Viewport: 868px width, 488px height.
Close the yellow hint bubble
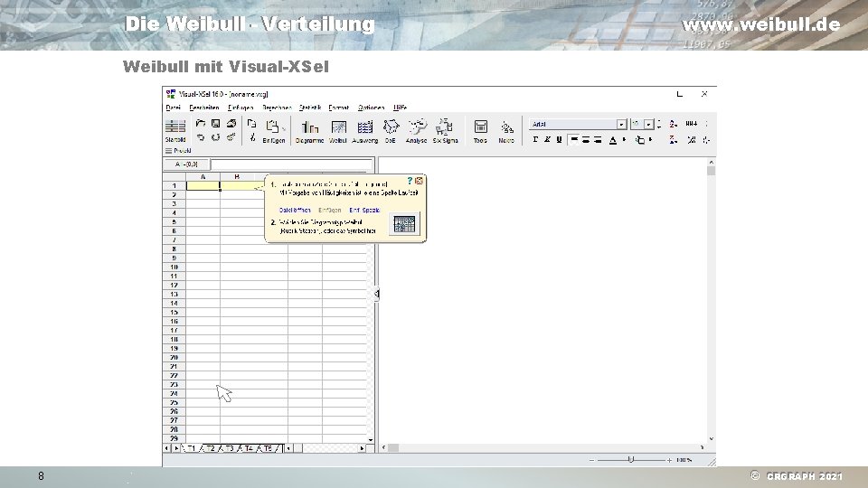(x=419, y=181)
